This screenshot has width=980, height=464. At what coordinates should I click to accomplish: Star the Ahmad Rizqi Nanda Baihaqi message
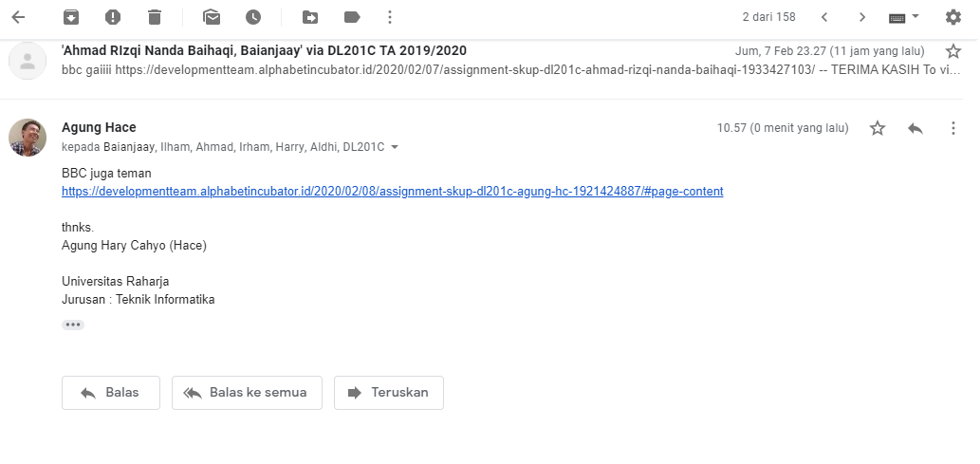(x=953, y=50)
